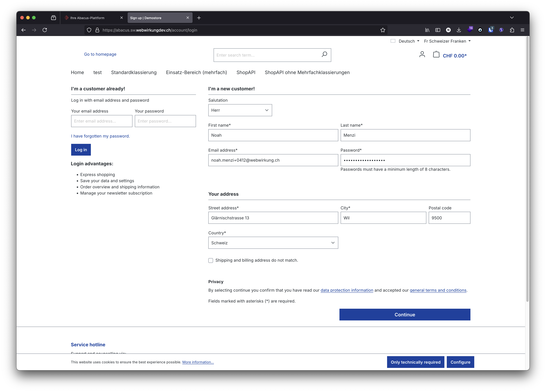Open the Salutation dropdown
Image resolution: width=546 pixels, height=392 pixels.
240,110
